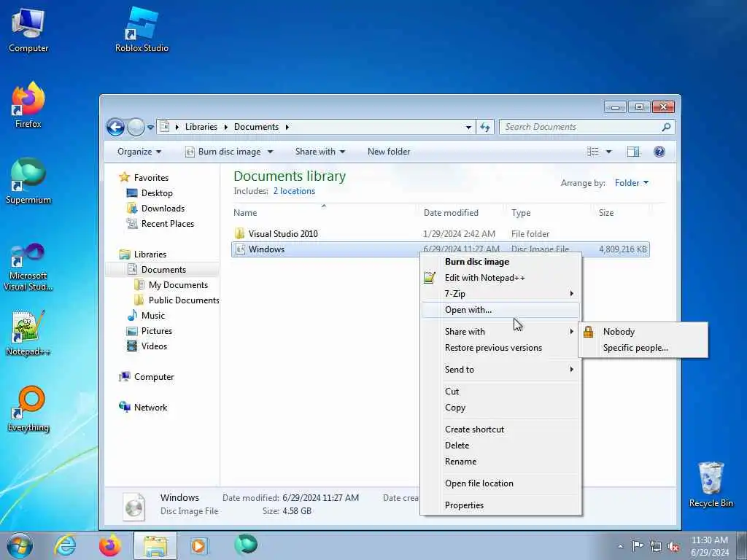Select Rename from context menu
This screenshot has height=560, width=747.
[500, 462]
